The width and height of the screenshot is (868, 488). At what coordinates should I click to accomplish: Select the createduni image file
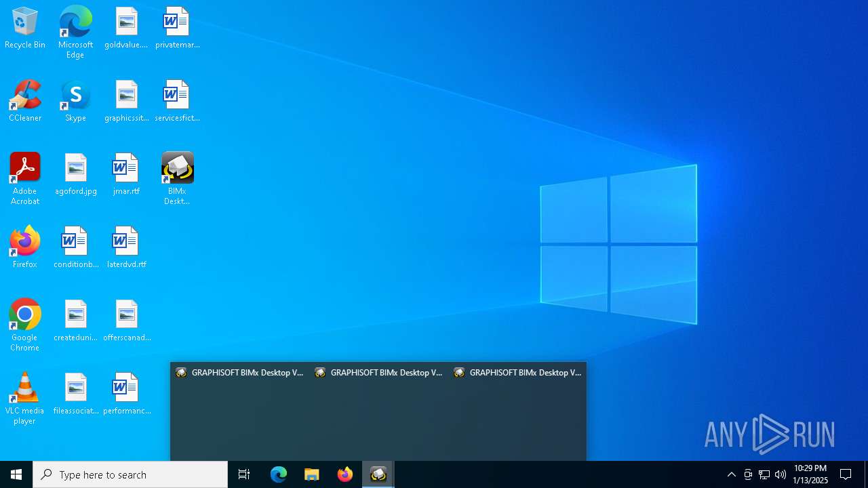click(x=75, y=321)
